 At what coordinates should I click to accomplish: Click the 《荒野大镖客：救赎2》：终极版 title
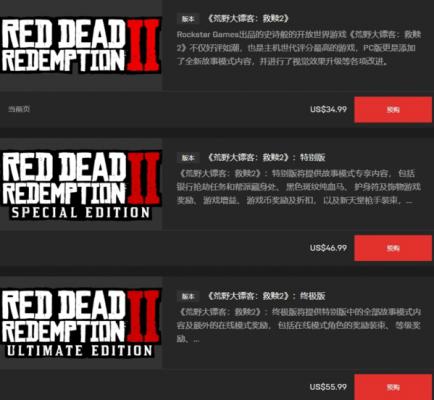(266, 296)
